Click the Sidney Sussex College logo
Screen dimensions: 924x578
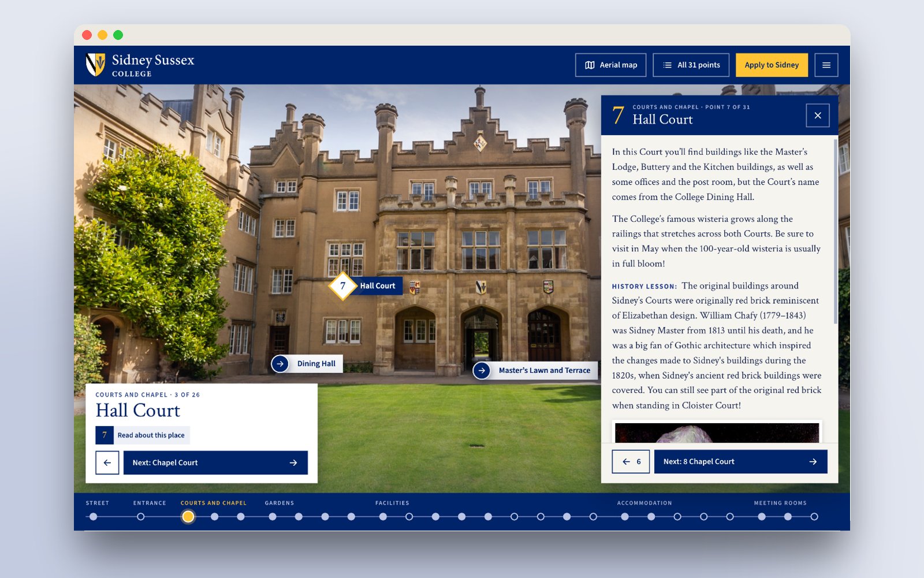(x=140, y=65)
